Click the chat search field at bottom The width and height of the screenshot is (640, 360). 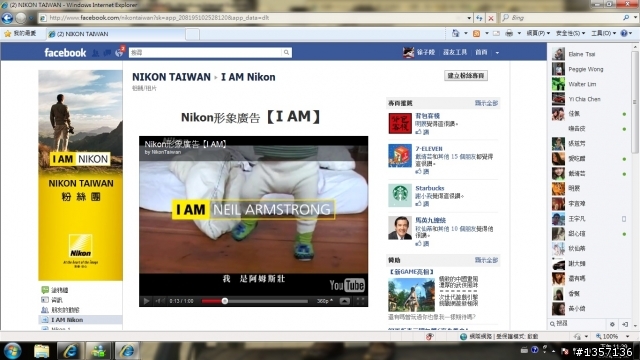[x=578, y=324]
